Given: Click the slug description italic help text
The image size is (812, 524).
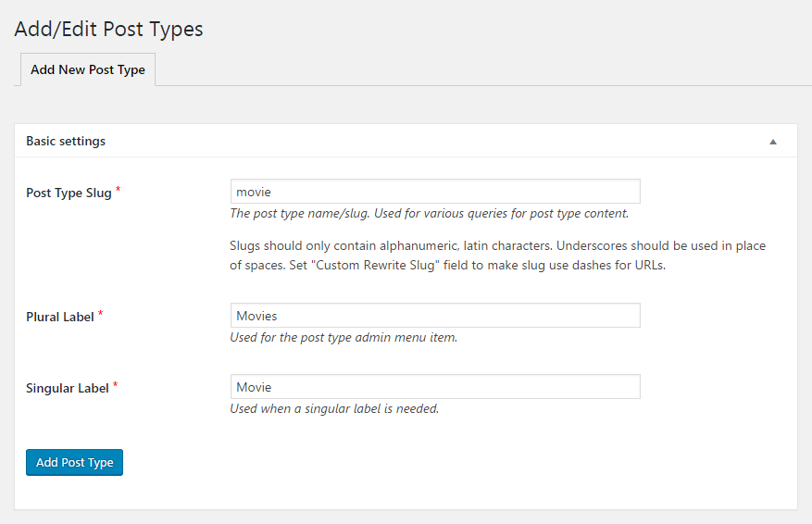Looking at the screenshot, I should [430, 213].
